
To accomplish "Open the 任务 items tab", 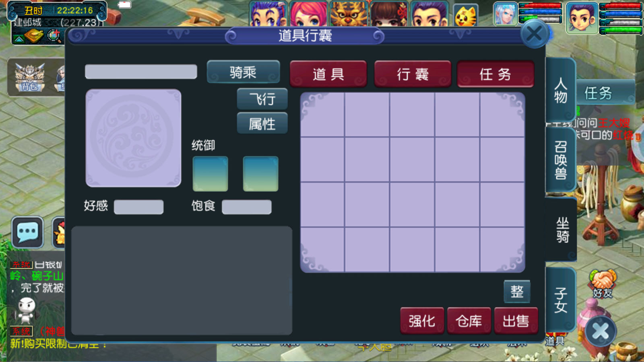I will pyautogui.click(x=495, y=74).
